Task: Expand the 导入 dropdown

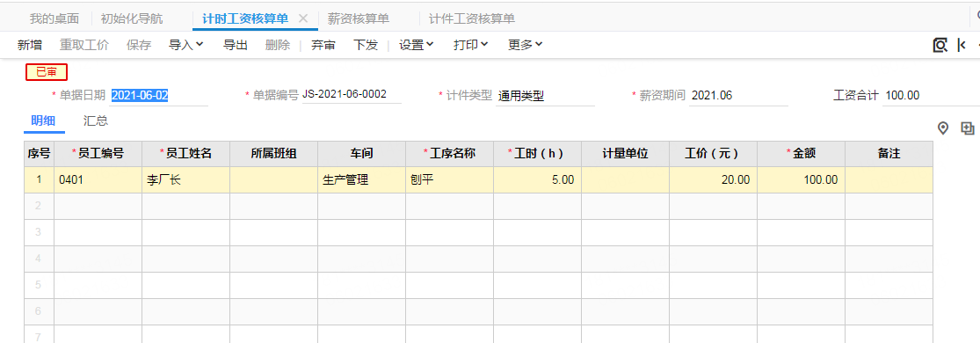Action: pos(186,45)
